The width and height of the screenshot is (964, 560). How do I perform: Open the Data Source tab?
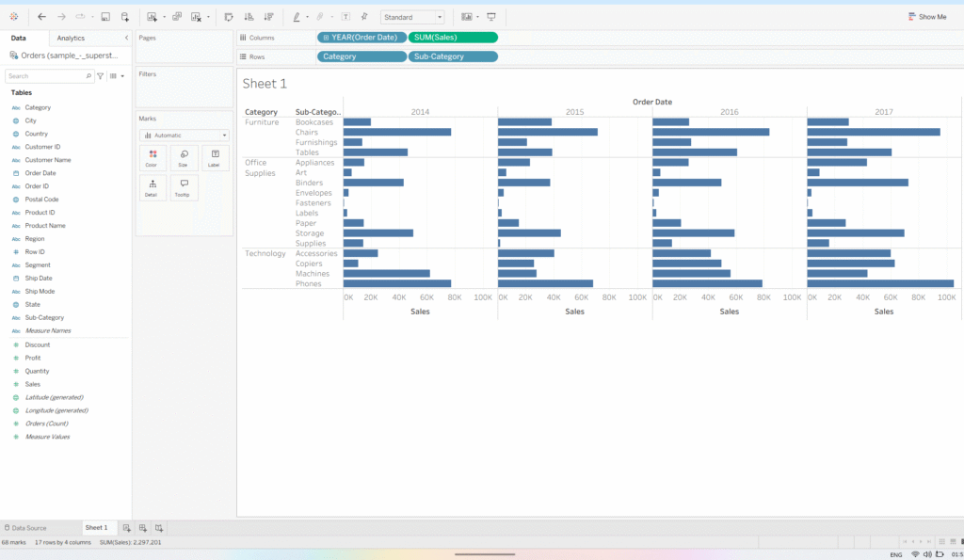tap(24, 528)
